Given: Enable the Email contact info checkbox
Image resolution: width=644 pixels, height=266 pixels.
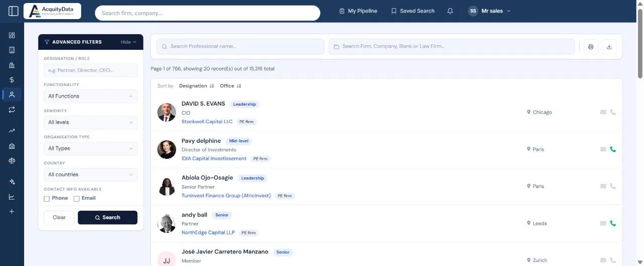Looking at the screenshot, I should coord(76,199).
